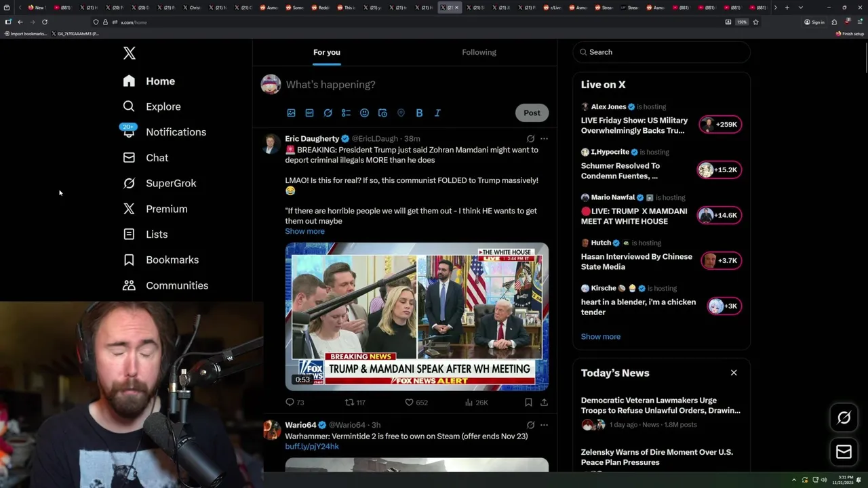This screenshot has height=488, width=868.
Task: Reply to Eric Daugherty's post
Action: click(295, 403)
